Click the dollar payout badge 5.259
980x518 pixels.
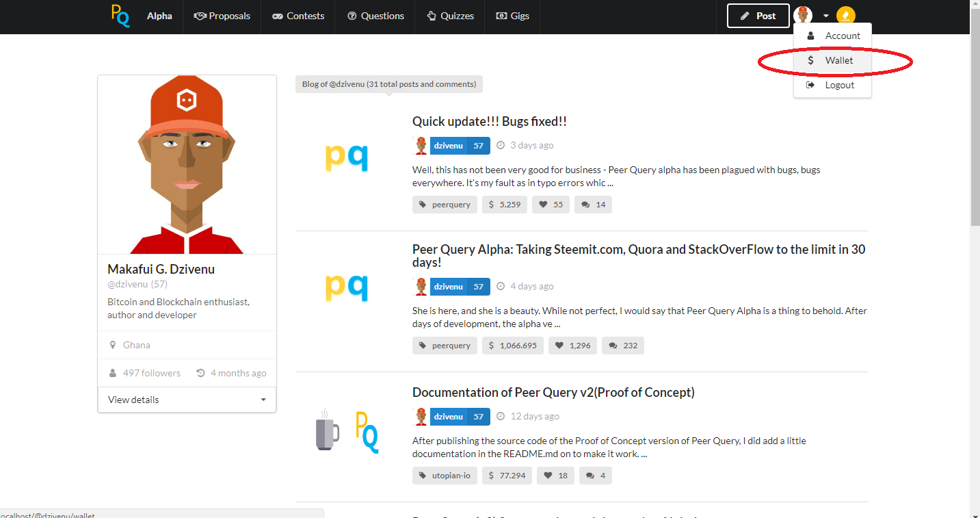[504, 205]
